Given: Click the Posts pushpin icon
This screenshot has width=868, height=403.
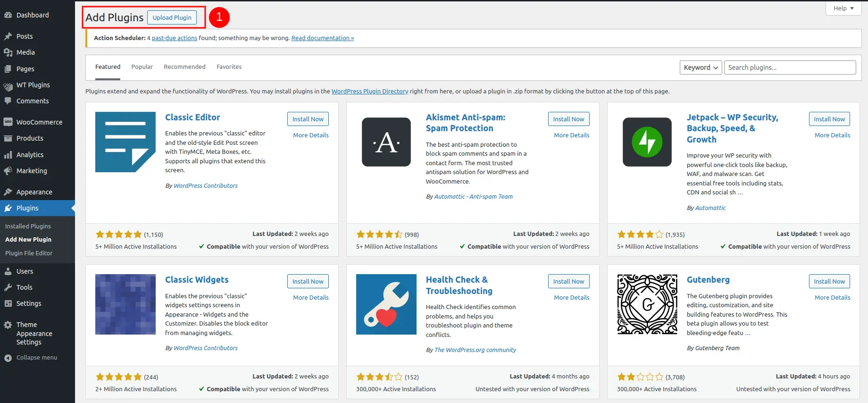Looking at the screenshot, I should click(8, 36).
